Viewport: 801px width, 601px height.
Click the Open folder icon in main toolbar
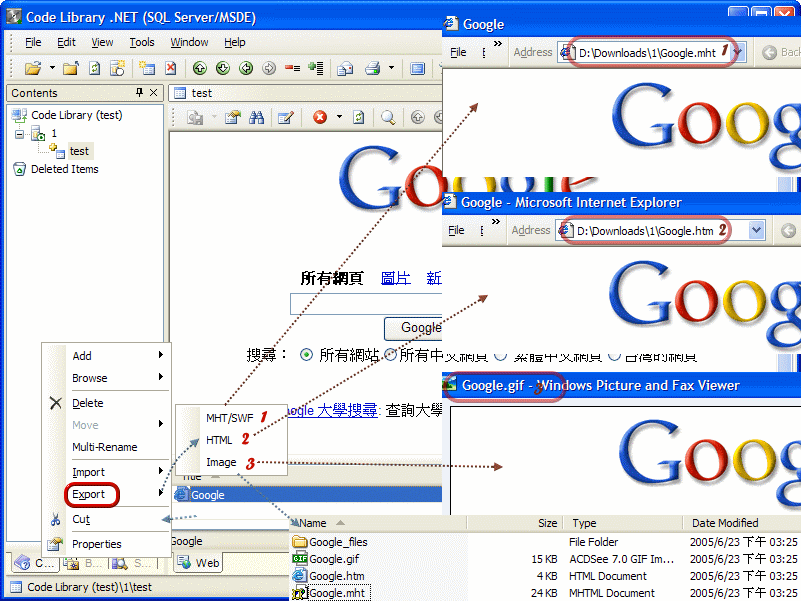33,67
